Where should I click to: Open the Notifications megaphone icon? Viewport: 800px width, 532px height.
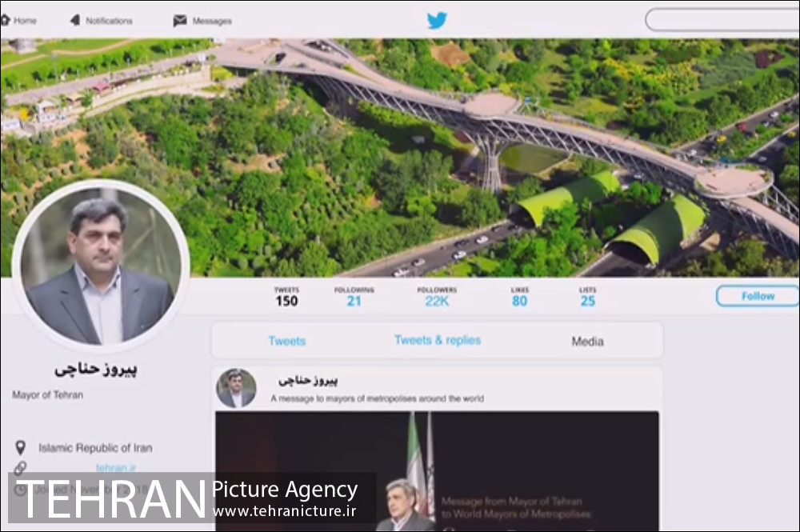(75, 20)
